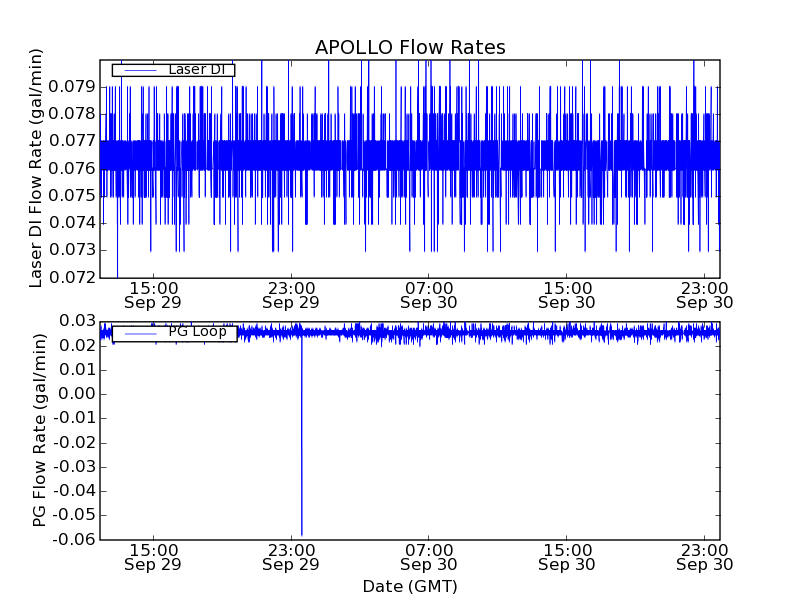Click the 0.079 tick label on upper plot
This screenshot has height=600, width=800.
(73, 87)
